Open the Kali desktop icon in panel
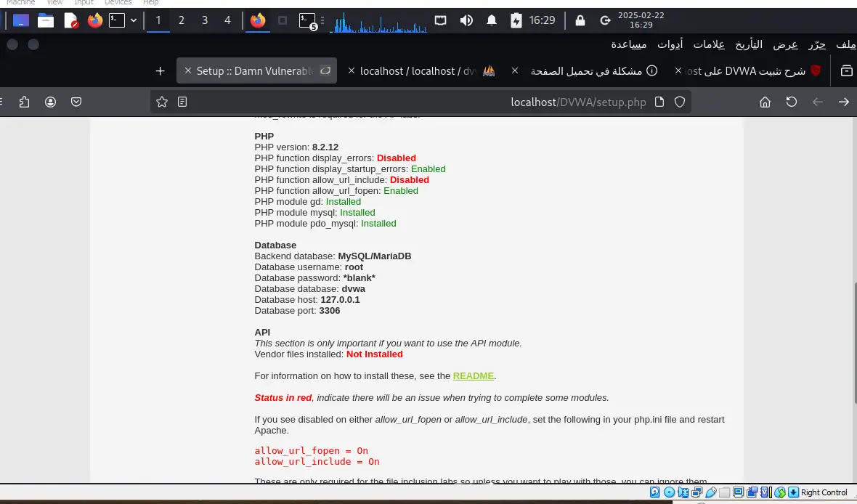The image size is (857, 504). coord(21,21)
